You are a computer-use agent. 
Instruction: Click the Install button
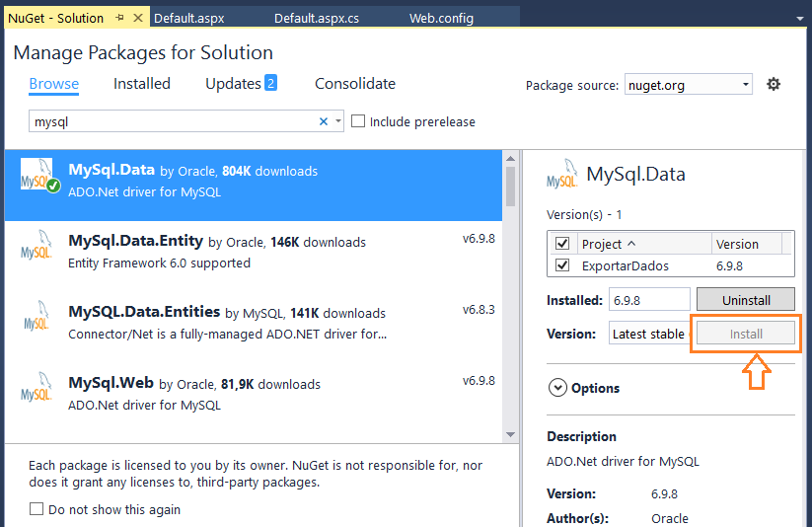tap(746, 334)
